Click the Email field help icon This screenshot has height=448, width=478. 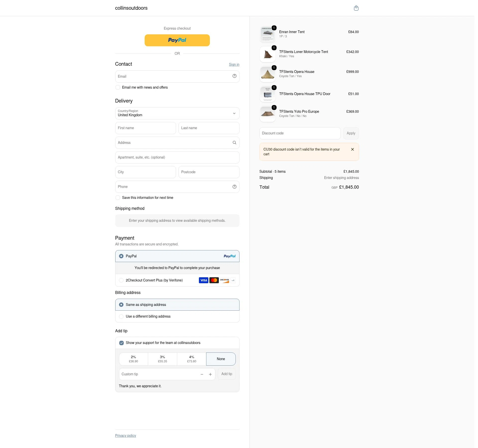(x=234, y=76)
